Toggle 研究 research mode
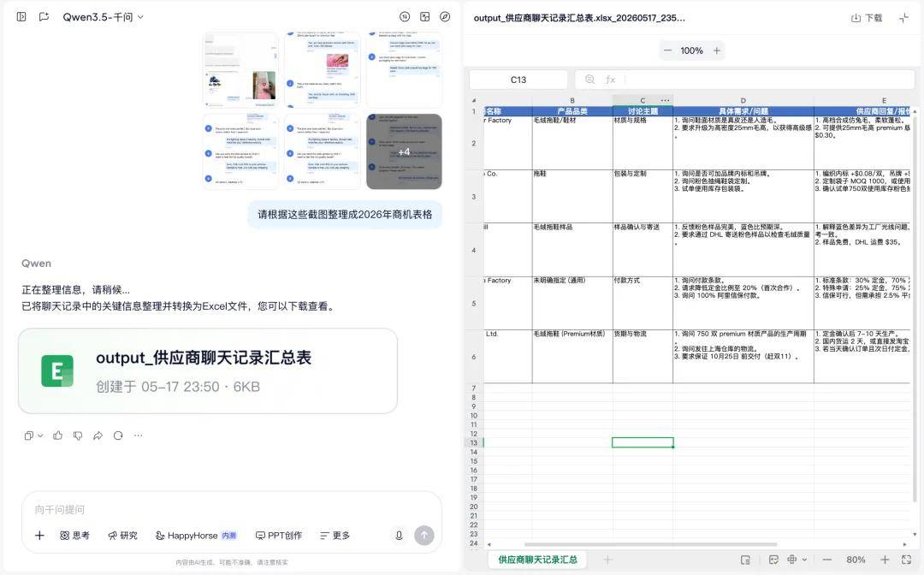The height and width of the screenshot is (575, 924). pyautogui.click(x=122, y=535)
